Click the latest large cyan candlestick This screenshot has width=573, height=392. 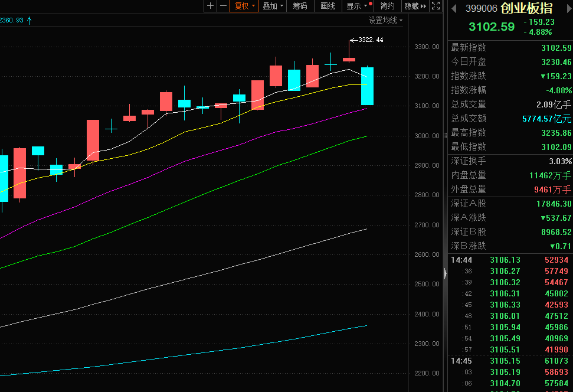367,86
